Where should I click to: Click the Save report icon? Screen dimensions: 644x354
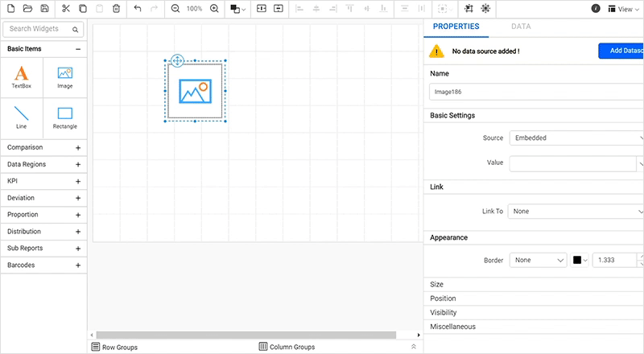[x=44, y=9]
